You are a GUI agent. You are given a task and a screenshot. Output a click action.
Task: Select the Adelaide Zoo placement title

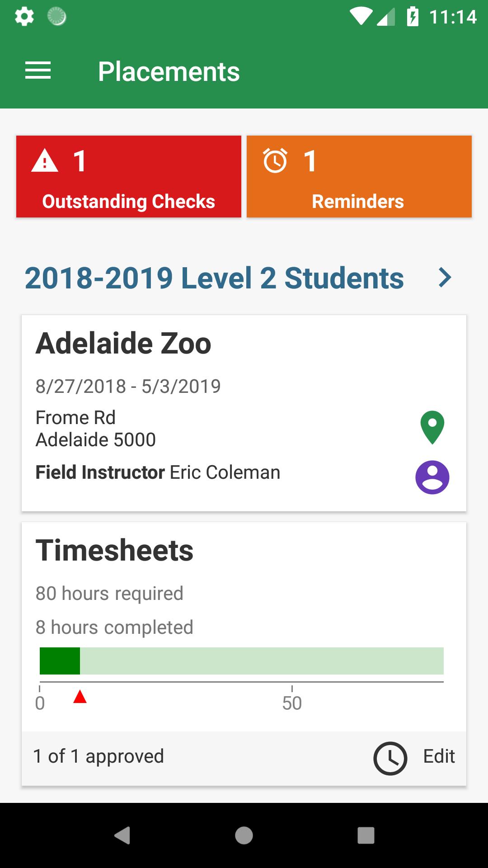123,343
